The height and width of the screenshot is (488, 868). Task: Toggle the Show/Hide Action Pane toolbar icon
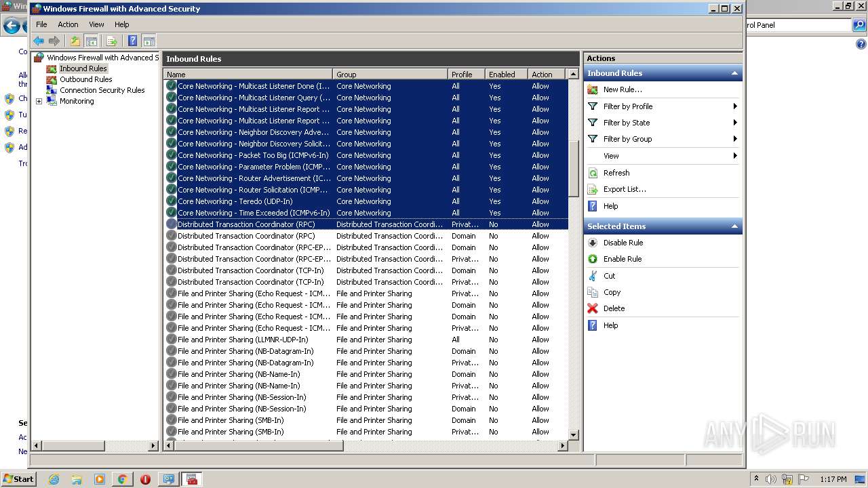tap(149, 41)
